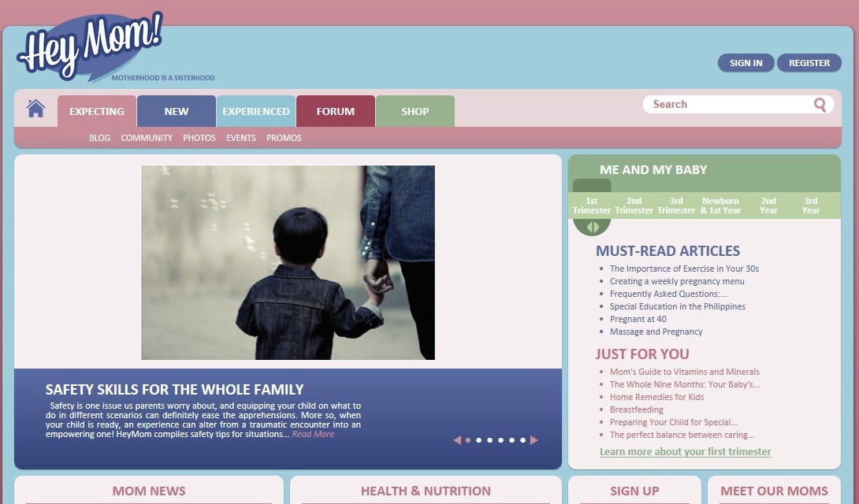
Task: Open the 'Breastfeeding' article
Action: coord(637,409)
